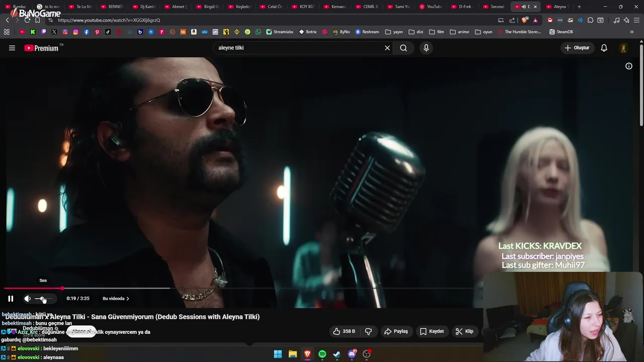
Task: Open a new browser tab
Action: click(579, 7)
